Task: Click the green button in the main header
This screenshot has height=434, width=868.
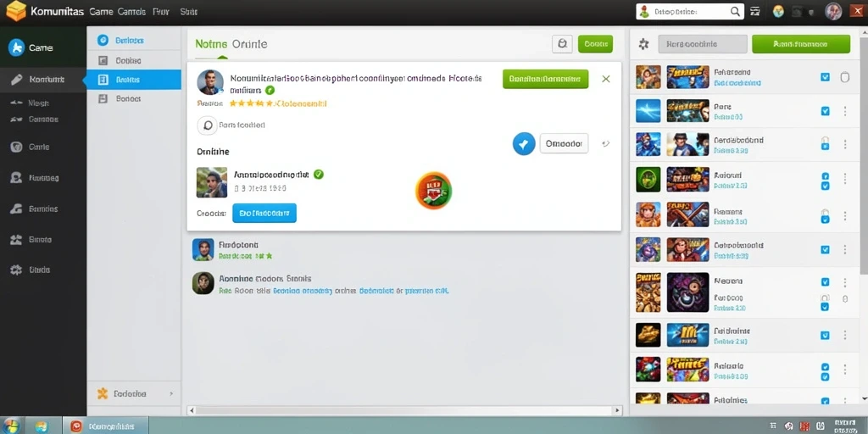Action: point(595,44)
